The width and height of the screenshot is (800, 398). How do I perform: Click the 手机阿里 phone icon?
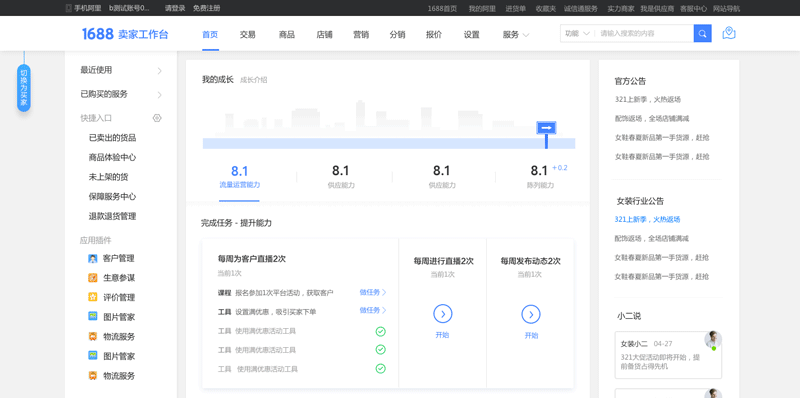pyautogui.click(x=68, y=8)
